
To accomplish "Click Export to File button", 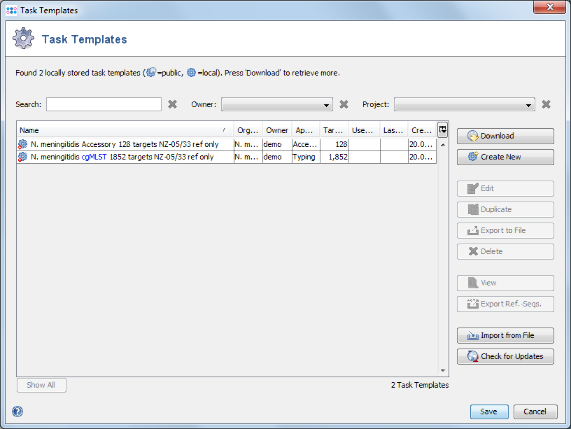I will 505,231.
